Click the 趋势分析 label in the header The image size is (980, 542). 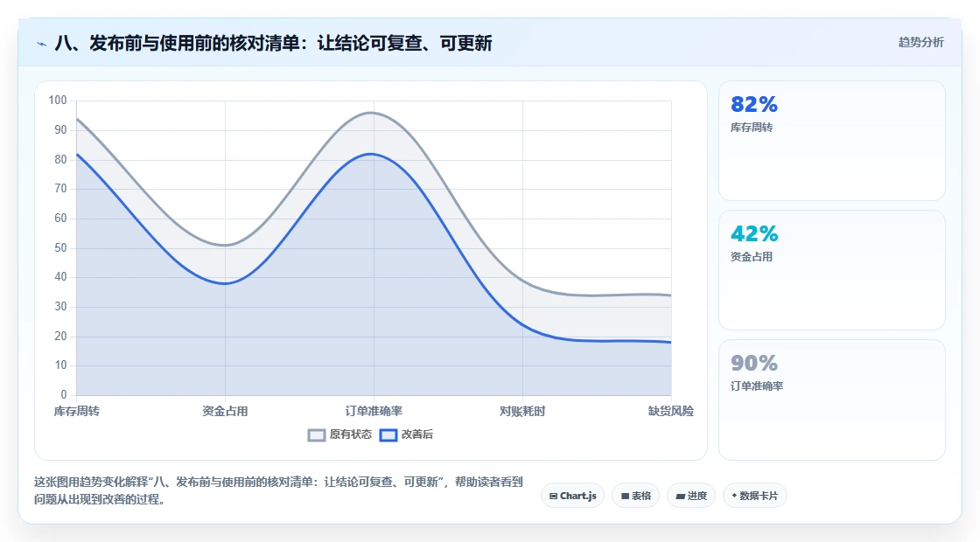920,43
